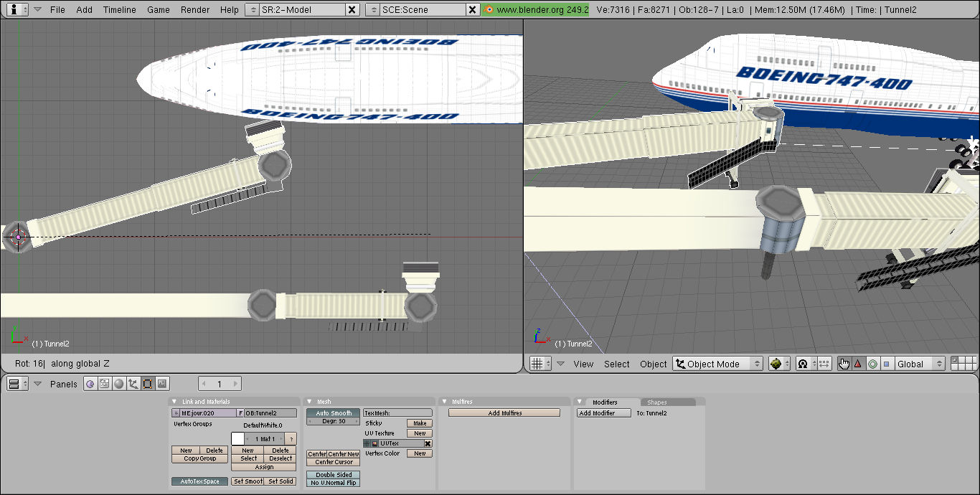Screen dimensions: 980x495
Task: Toggle the 3D transform manipulator hand icon
Action: coord(844,364)
